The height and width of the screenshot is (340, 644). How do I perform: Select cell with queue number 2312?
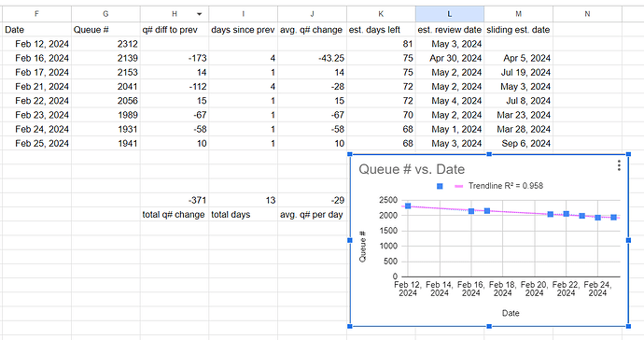pos(105,44)
